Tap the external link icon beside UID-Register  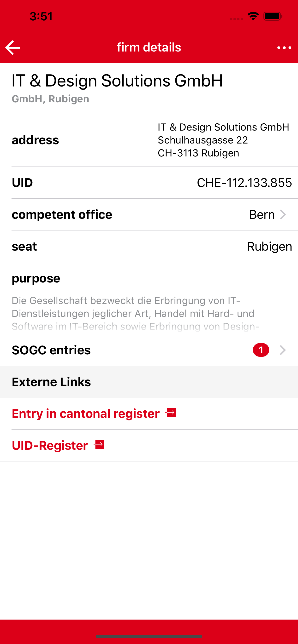tap(99, 444)
